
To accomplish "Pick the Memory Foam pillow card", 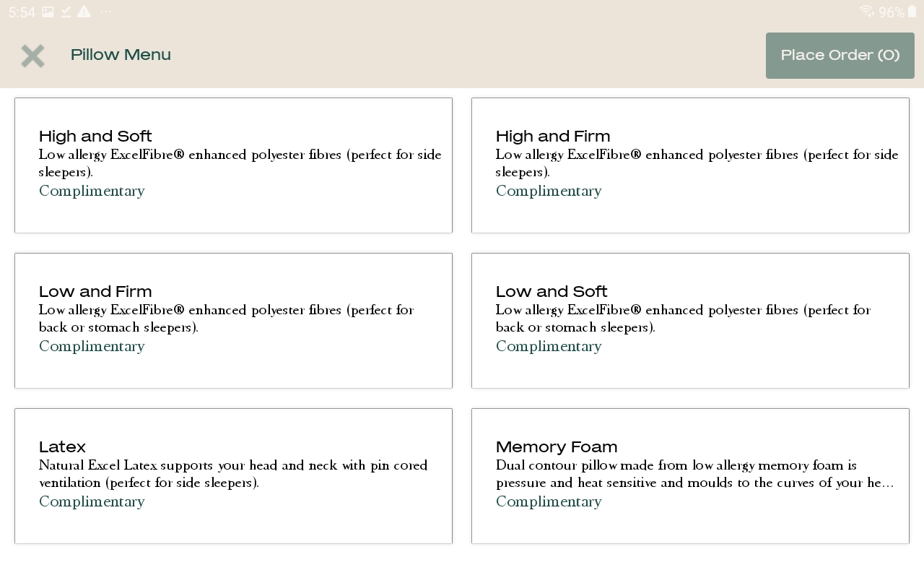I will [690, 476].
